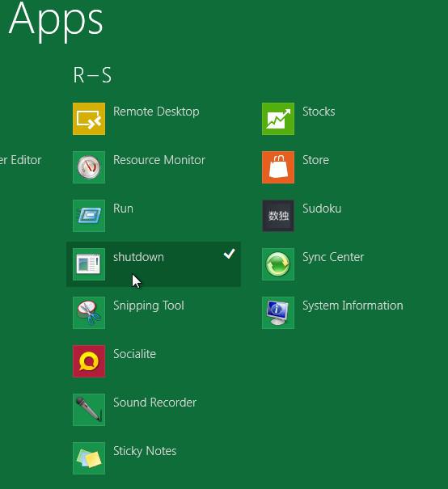Viewport: 448px width, 489px height.
Task: Launch the Socialite chat bubble icon
Action: 89,361
